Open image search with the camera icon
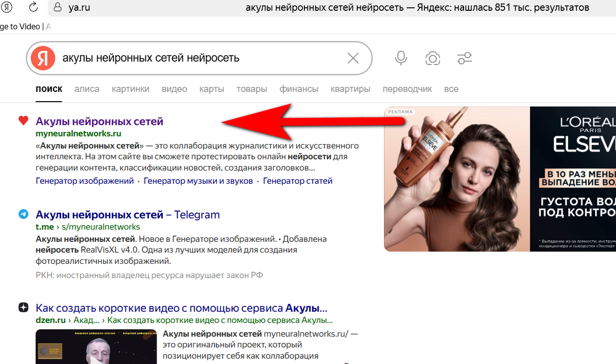This screenshot has width=616, height=364. [433, 58]
